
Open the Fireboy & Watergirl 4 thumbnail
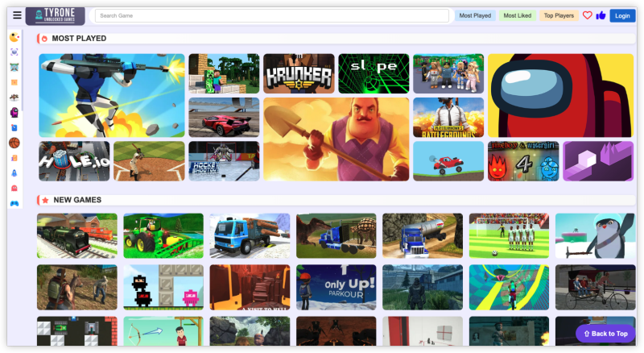(x=523, y=161)
